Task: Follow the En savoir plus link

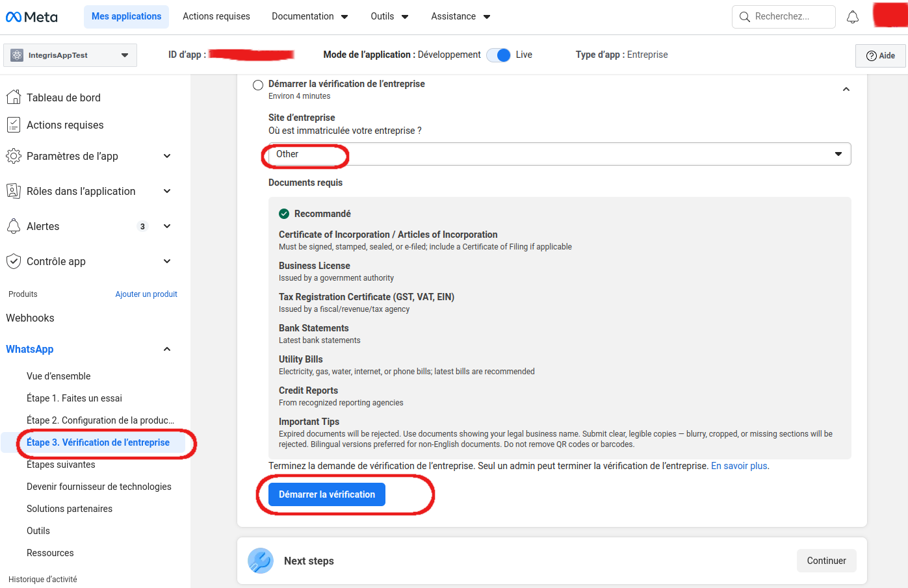Action: click(x=739, y=466)
